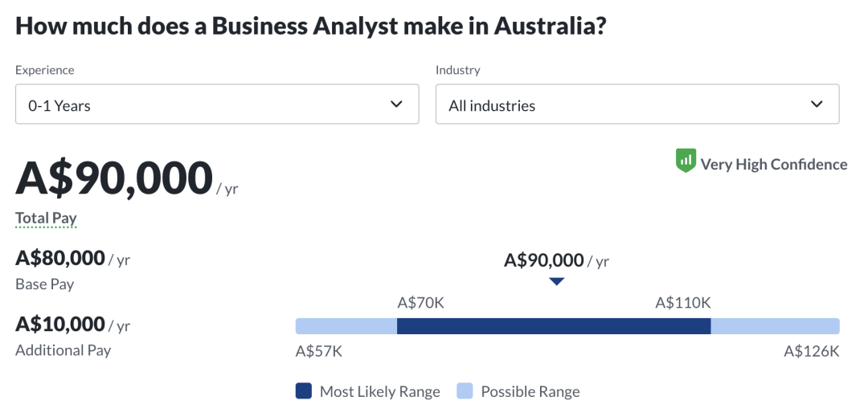The height and width of the screenshot is (413, 868).
Task: Click the A$57K minimum range label
Action: (319, 351)
